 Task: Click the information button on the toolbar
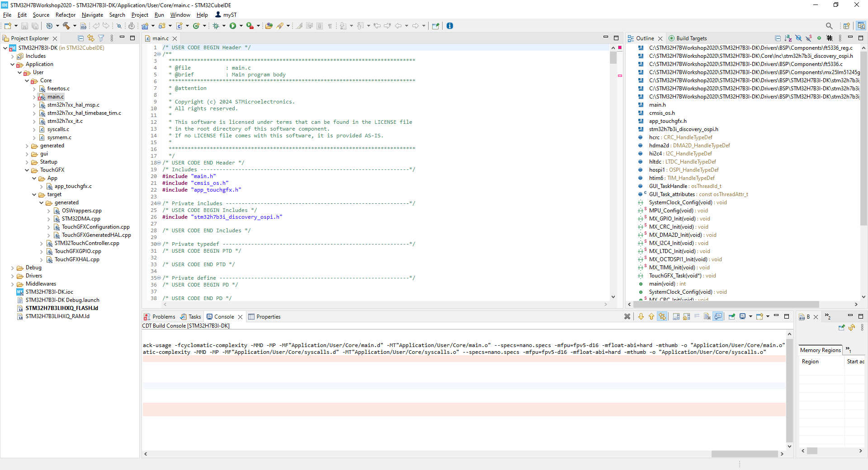click(x=450, y=26)
